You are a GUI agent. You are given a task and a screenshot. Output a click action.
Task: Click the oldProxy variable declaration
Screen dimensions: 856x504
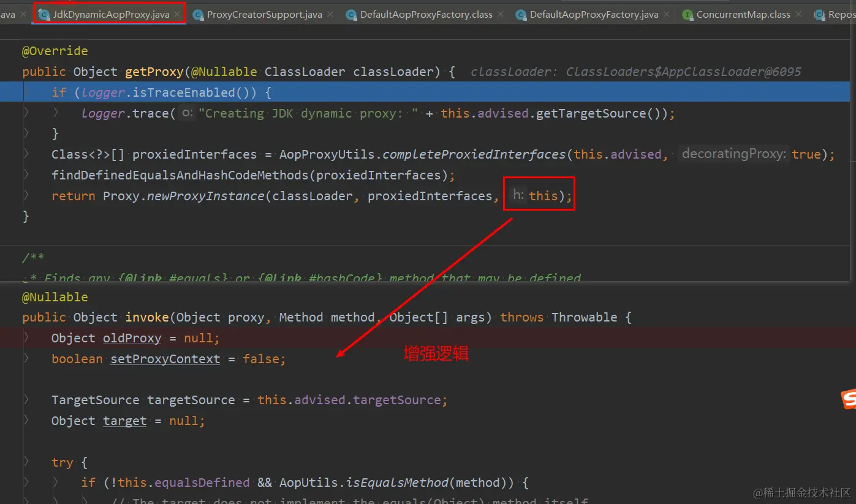coord(132,338)
